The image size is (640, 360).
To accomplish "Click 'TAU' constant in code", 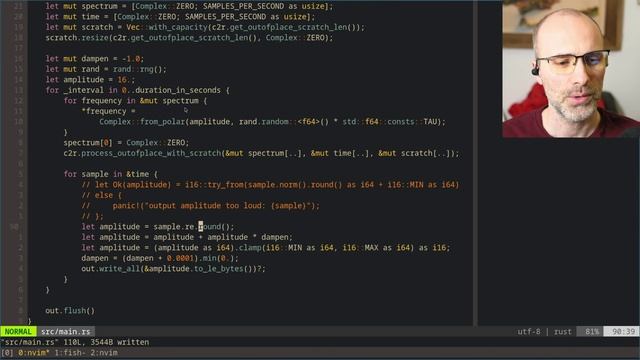I will click(432, 122).
